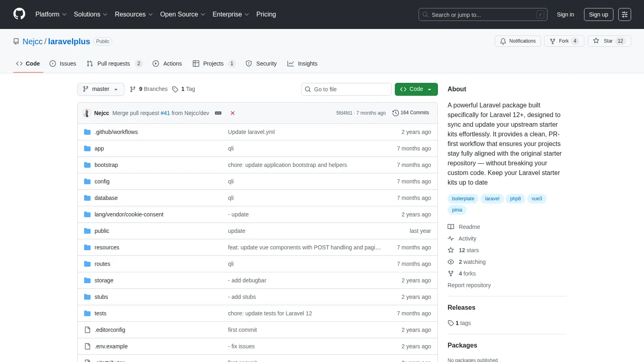Go to the Insights tab
Image resolution: width=644 pixels, height=362 pixels.
pyautogui.click(x=302, y=64)
